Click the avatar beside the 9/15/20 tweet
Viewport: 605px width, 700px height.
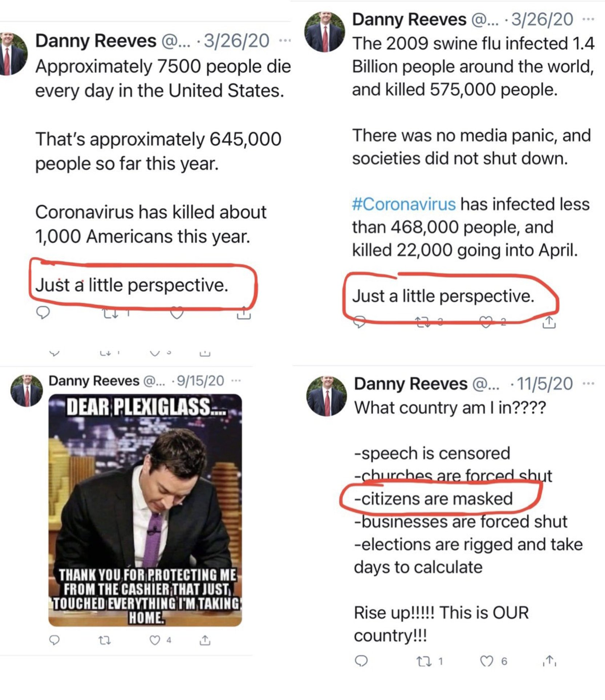click(x=27, y=390)
